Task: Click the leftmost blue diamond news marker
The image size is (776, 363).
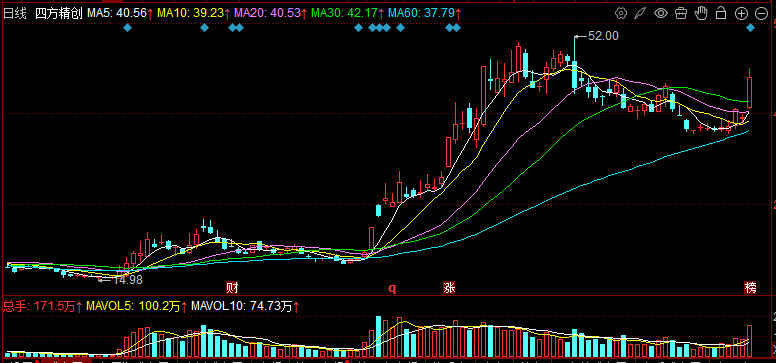Action: (x=128, y=28)
